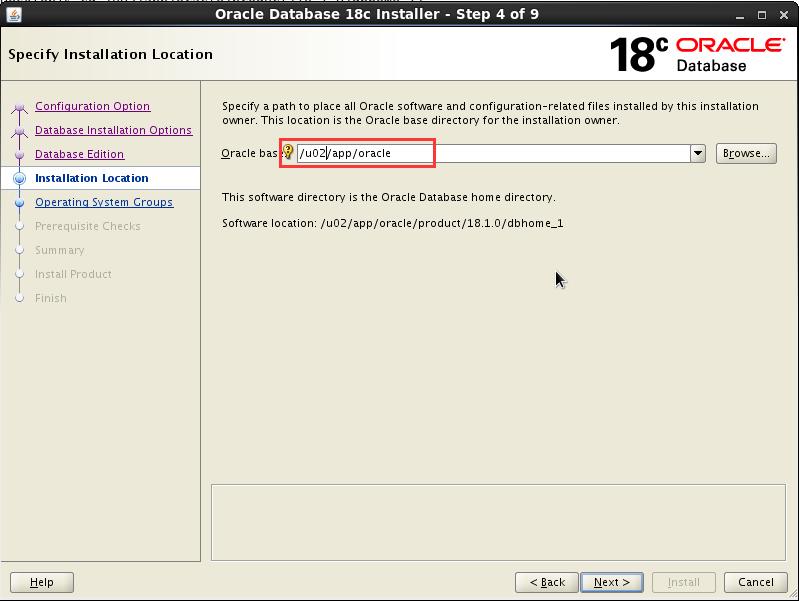Open Database Installation Options step

pyautogui.click(x=113, y=130)
